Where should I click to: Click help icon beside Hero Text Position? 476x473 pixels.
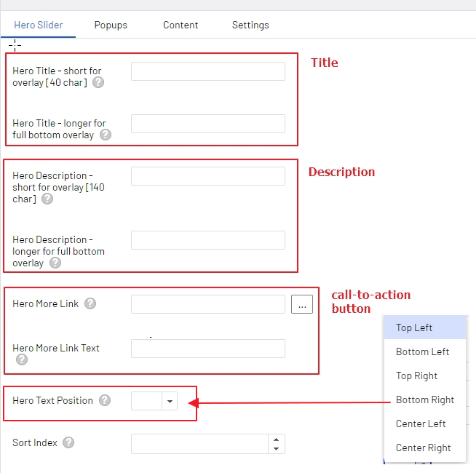105,400
